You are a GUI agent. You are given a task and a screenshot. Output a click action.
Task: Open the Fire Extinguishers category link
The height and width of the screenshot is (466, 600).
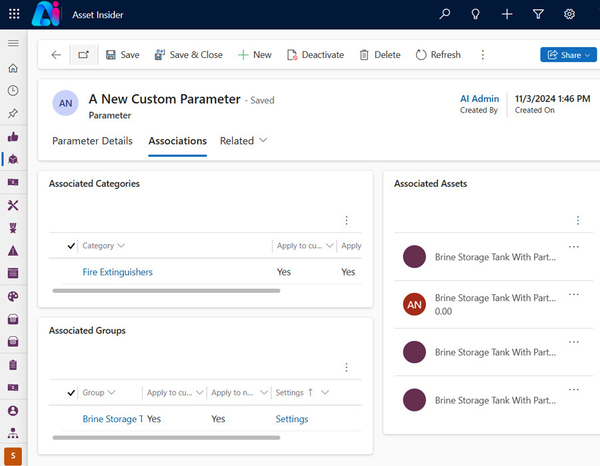117,272
